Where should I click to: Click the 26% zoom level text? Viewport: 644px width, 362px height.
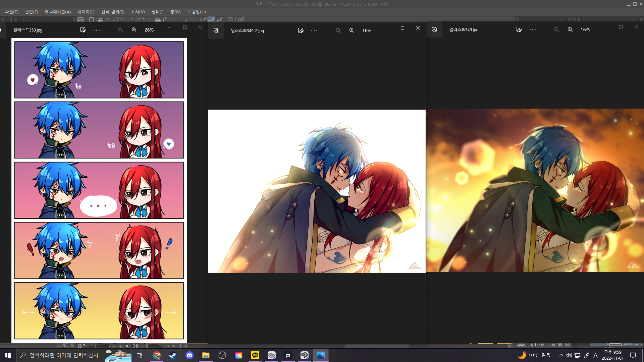point(149,30)
